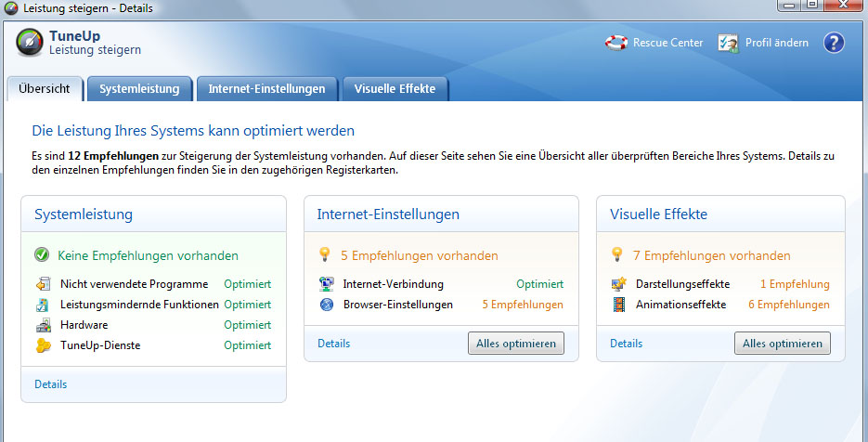Click the Animationseffekte film icon
868x442 pixels.
[619, 305]
